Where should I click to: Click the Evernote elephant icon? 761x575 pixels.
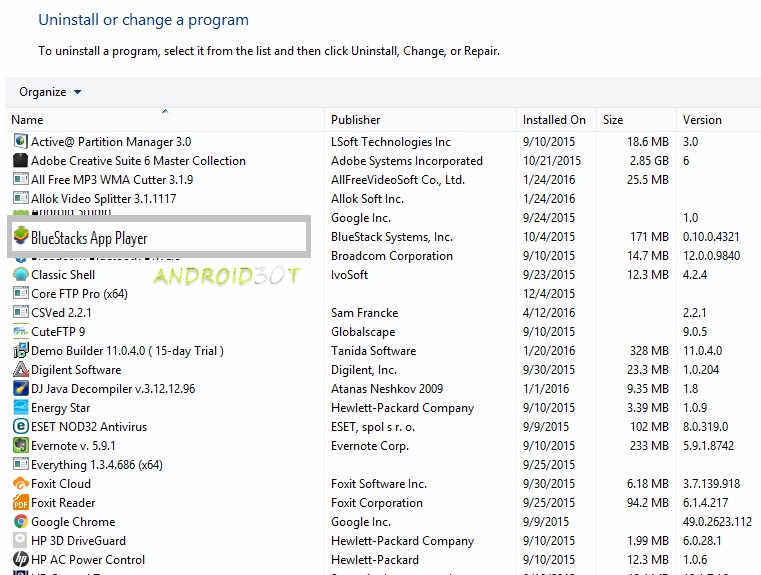[20, 445]
